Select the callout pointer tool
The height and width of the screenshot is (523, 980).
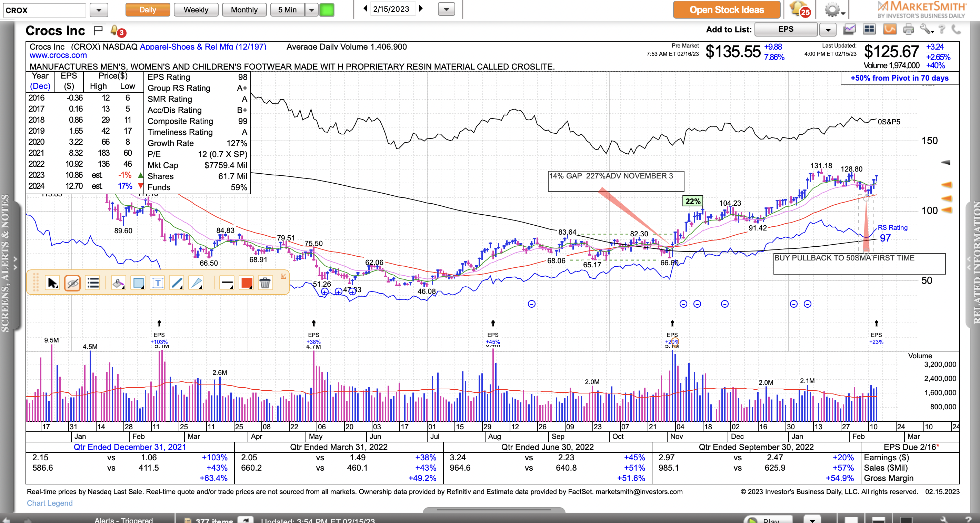pyautogui.click(x=196, y=283)
